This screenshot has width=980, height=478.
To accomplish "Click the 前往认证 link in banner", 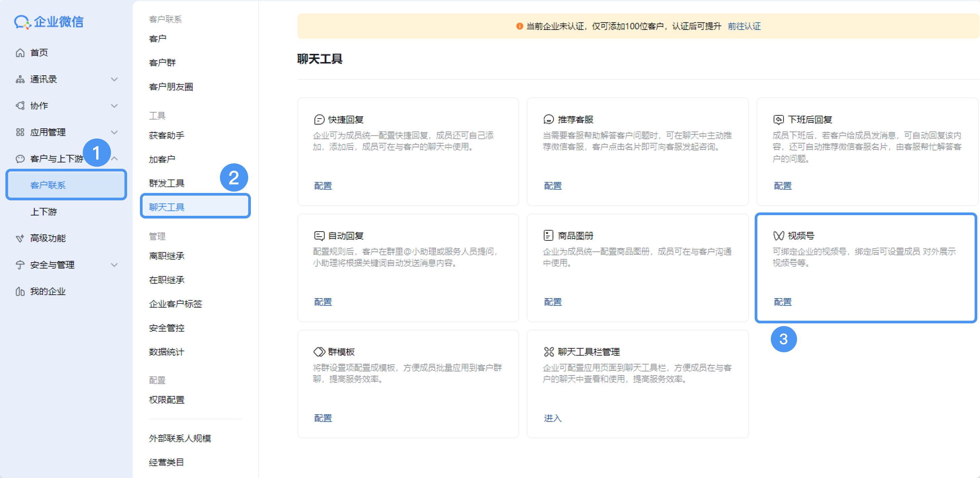I will pyautogui.click(x=744, y=26).
